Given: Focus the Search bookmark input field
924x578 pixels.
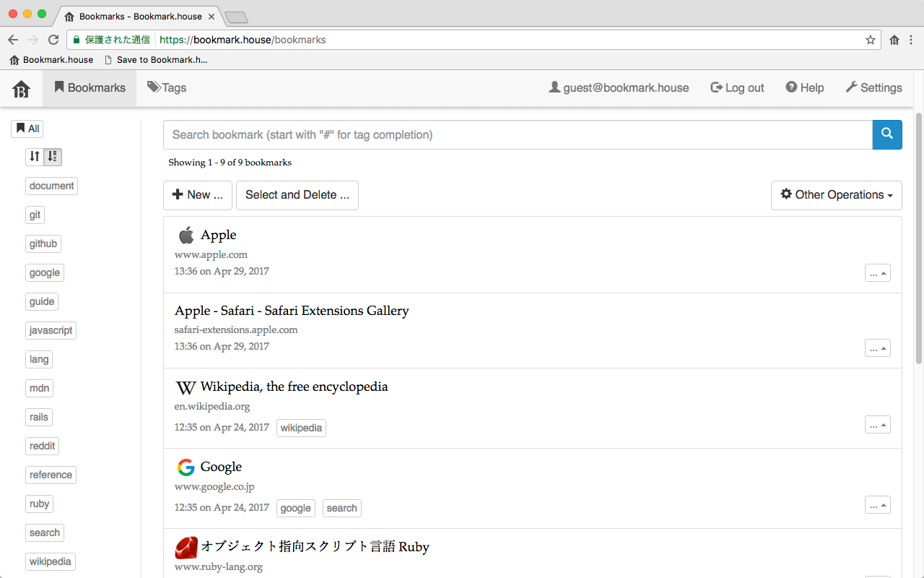Looking at the screenshot, I should pyautogui.click(x=518, y=134).
